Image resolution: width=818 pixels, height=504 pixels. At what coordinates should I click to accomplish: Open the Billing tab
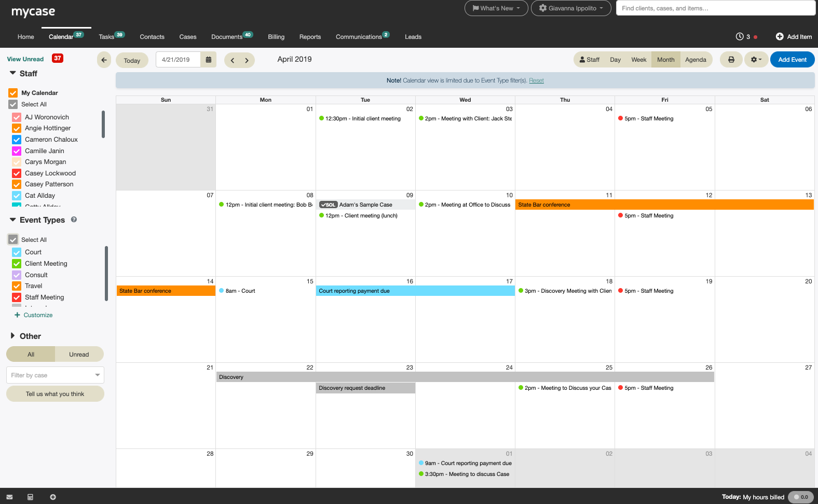(x=276, y=37)
